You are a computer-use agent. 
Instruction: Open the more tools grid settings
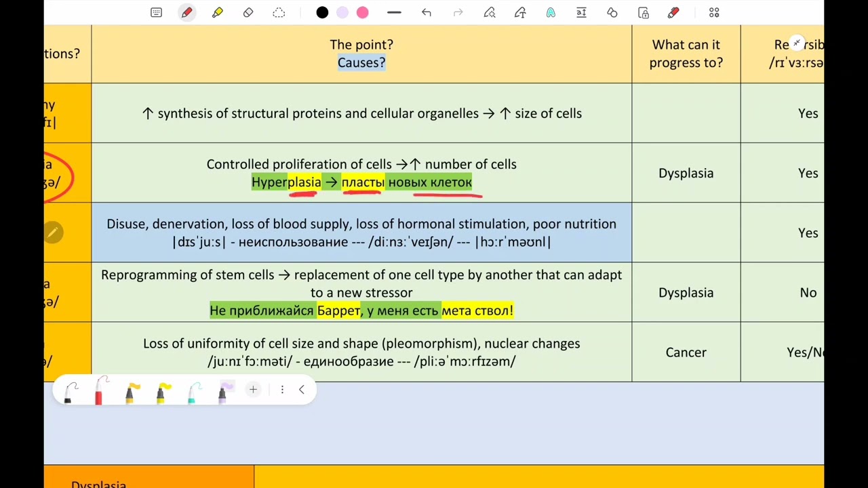click(714, 13)
